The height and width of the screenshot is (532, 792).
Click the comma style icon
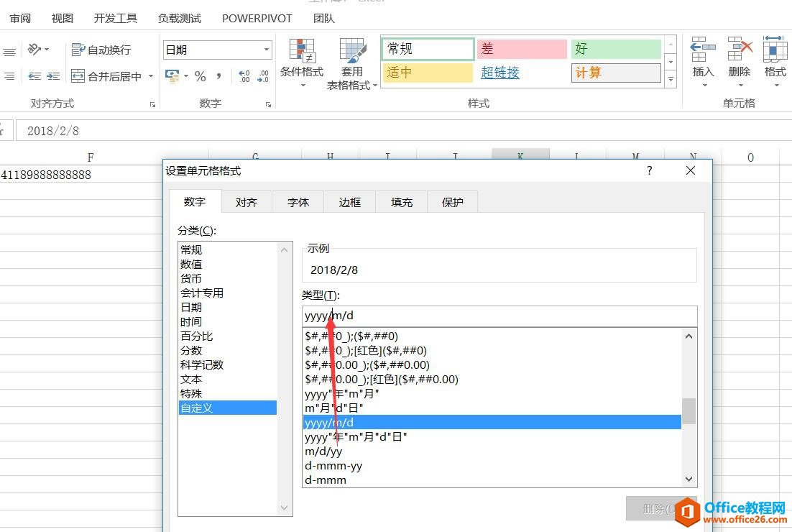[x=218, y=76]
